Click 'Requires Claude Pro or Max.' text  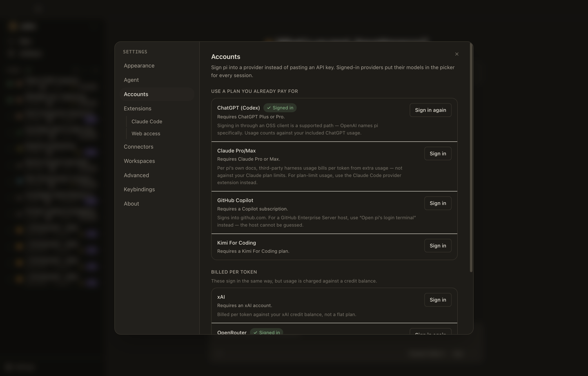pyautogui.click(x=249, y=159)
